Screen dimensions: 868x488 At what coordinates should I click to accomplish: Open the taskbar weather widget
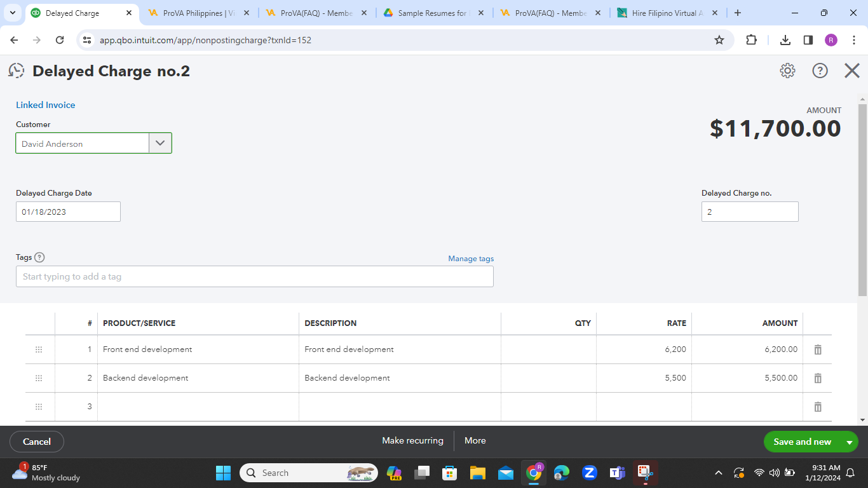point(46,473)
